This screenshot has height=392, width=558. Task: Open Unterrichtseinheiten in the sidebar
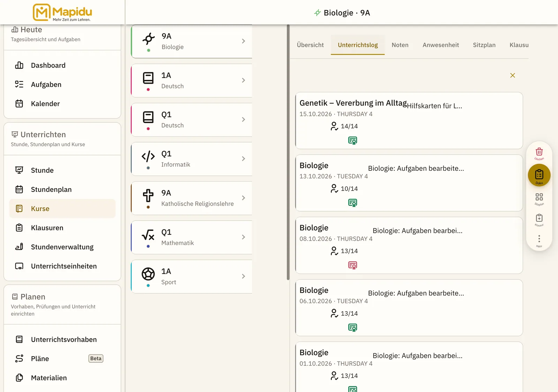[x=62, y=266]
